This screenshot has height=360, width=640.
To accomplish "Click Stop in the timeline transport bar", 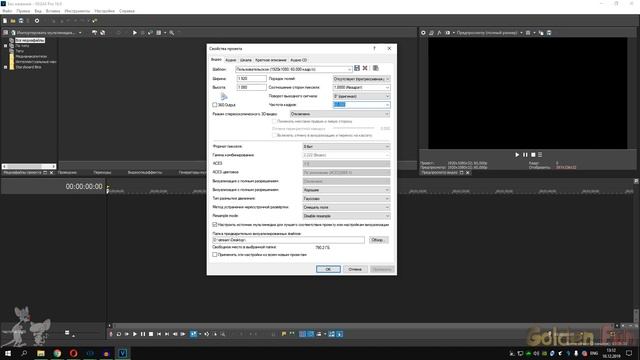I will point(151,334).
